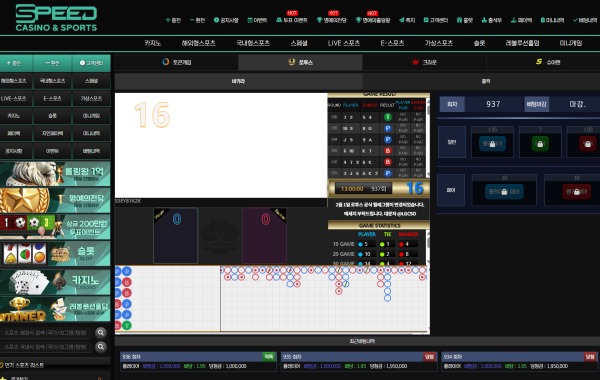
Task: Click the 934 회차 recent bet entry
Action: coord(520,362)
